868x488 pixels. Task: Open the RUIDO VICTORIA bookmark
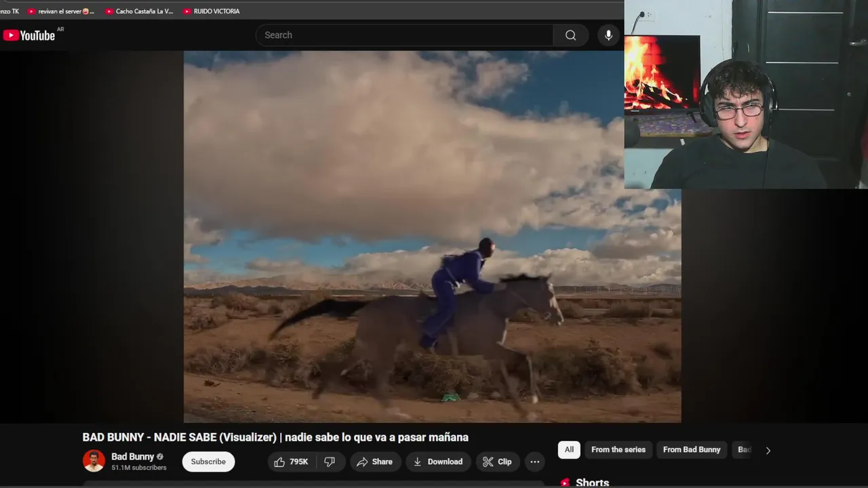click(x=212, y=11)
